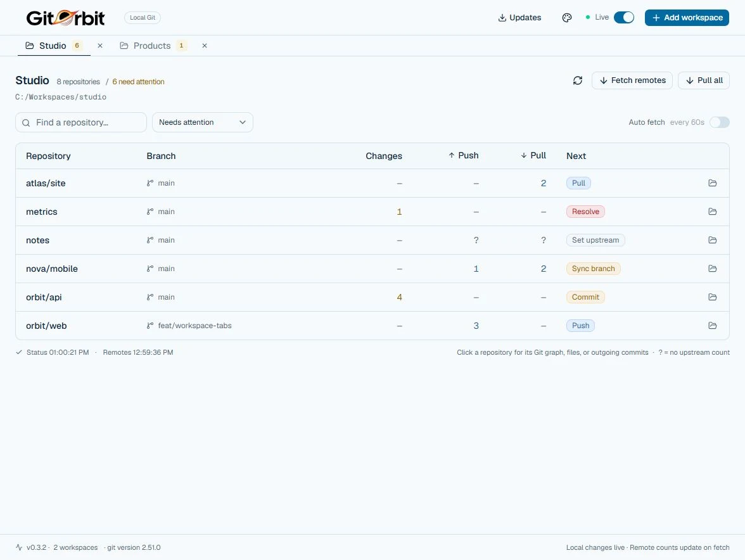Sort by the Push column header
The width and height of the screenshot is (745, 560).
(463, 155)
